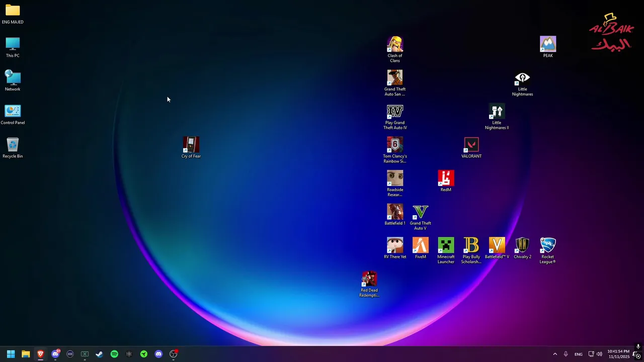
Task: Select the ENG MAJED folder icon
Action: click(13, 14)
